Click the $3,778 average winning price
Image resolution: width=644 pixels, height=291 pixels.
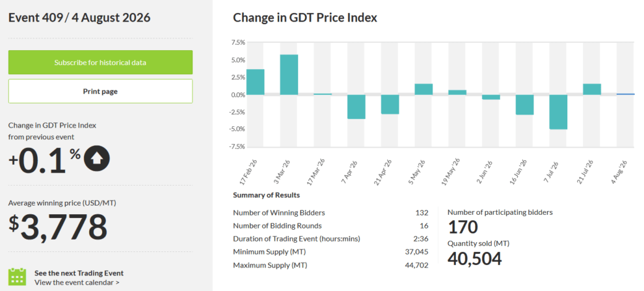tap(58, 227)
